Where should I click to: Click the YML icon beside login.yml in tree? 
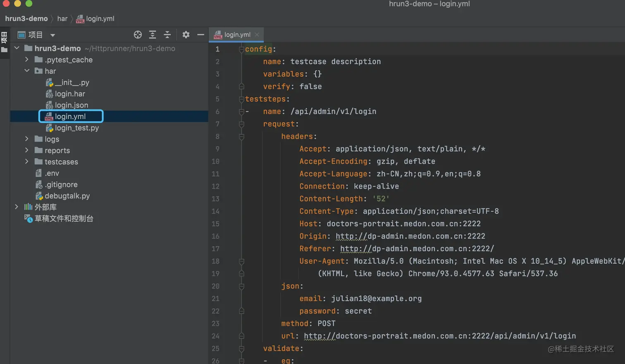tap(49, 117)
